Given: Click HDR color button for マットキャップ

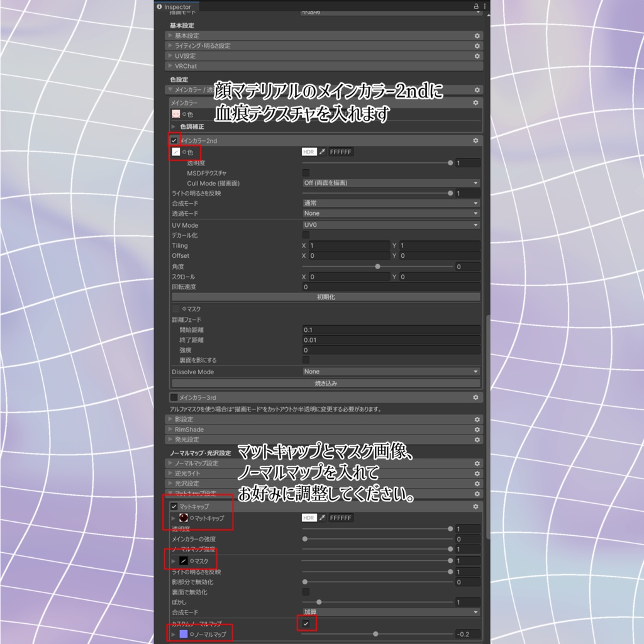Looking at the screenshot, I should coord(309,518).
